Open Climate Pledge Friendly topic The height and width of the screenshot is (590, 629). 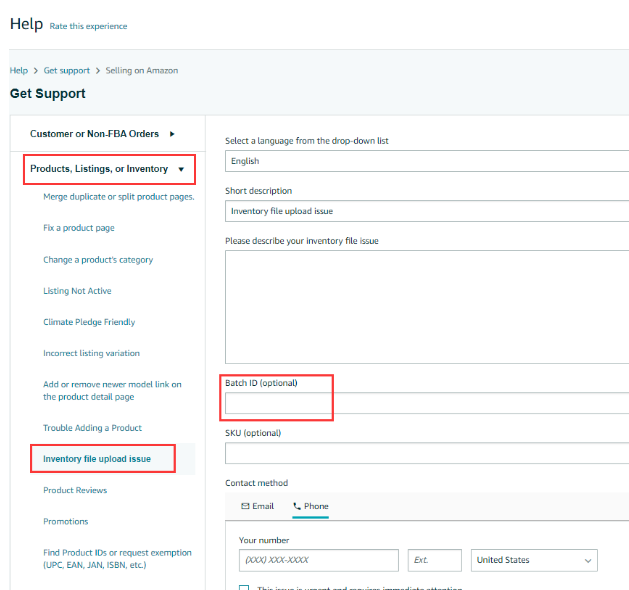89,322
